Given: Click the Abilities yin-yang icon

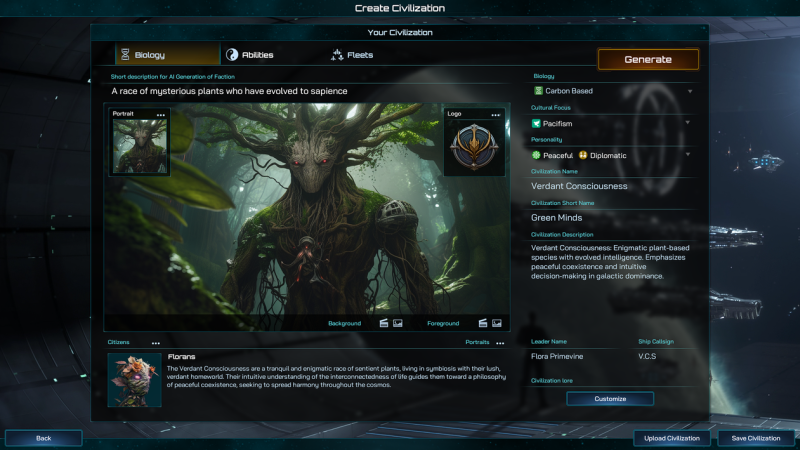Looking at the screenshot, I should pyautogui.click(x=232, y=55).
